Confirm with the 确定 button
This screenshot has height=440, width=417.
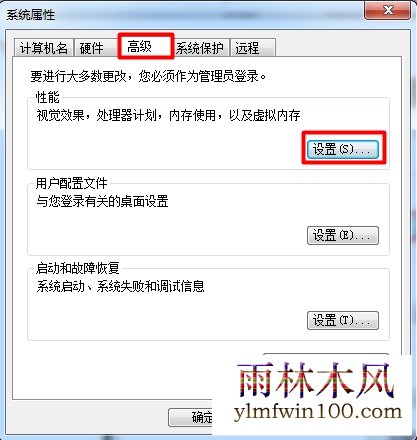(x=191, y=417)
